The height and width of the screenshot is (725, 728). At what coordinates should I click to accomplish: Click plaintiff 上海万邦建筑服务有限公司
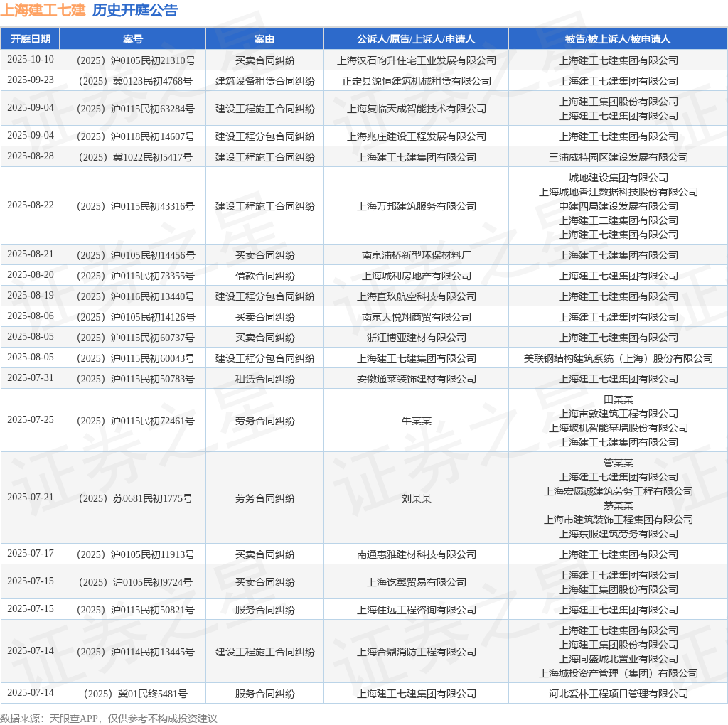(417, 206)
